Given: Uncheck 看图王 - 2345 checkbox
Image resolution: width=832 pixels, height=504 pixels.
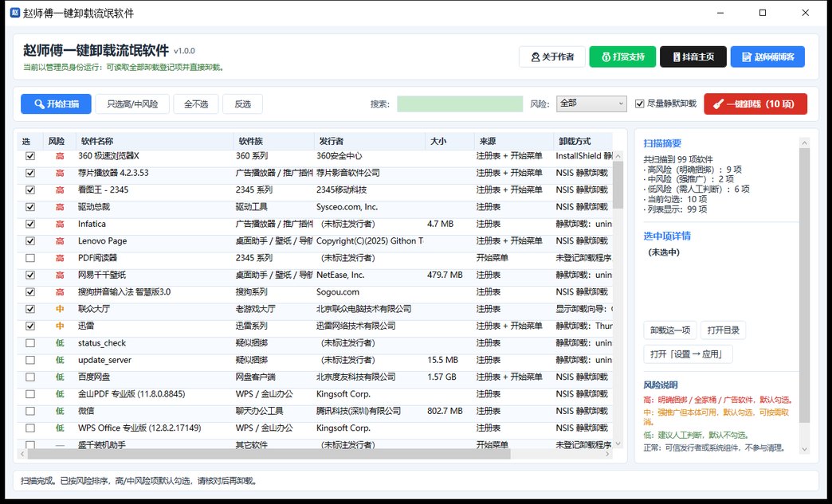Looking at the screenshot, I should click(30, 189).
